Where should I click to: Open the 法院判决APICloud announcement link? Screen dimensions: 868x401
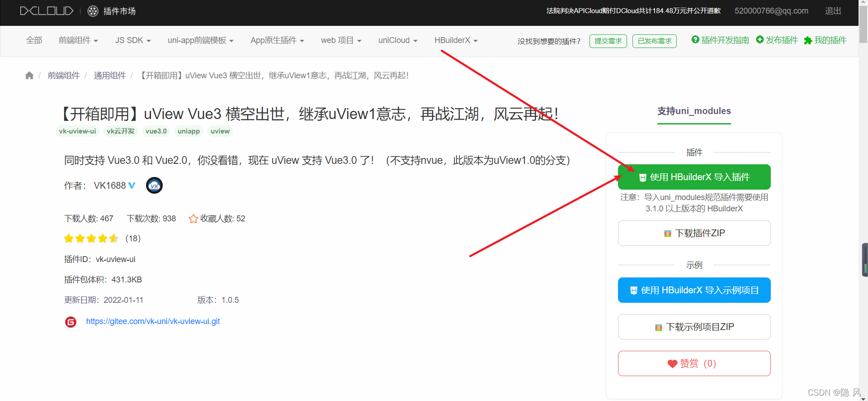tap(633, 11)
